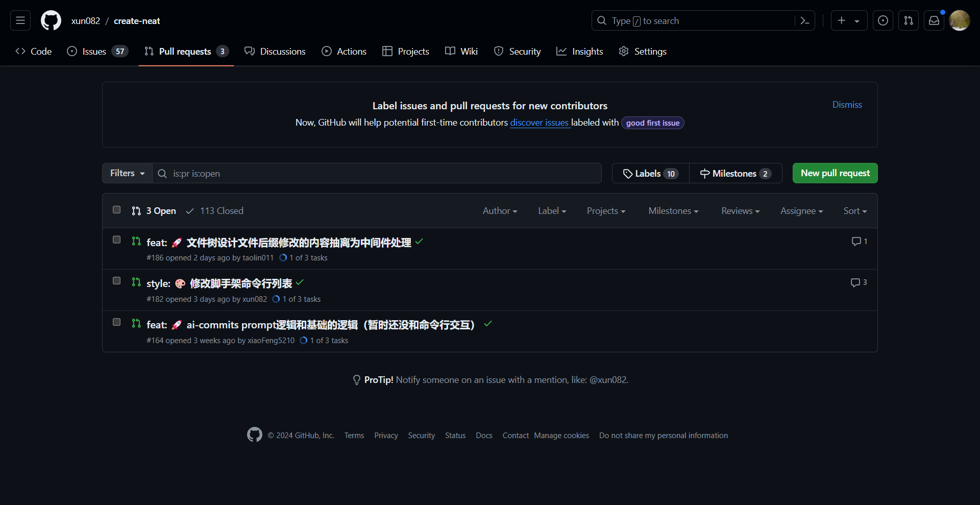
Task: Dismiss the new contributors banner
Action: tap(847, 105)
